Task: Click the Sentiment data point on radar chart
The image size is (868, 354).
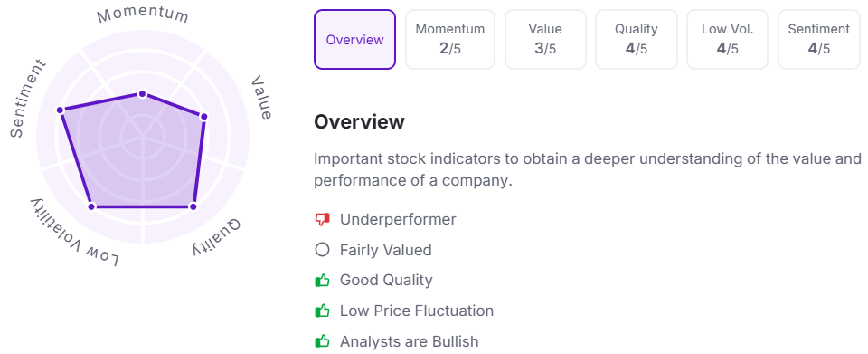Action: coord(61,110)
